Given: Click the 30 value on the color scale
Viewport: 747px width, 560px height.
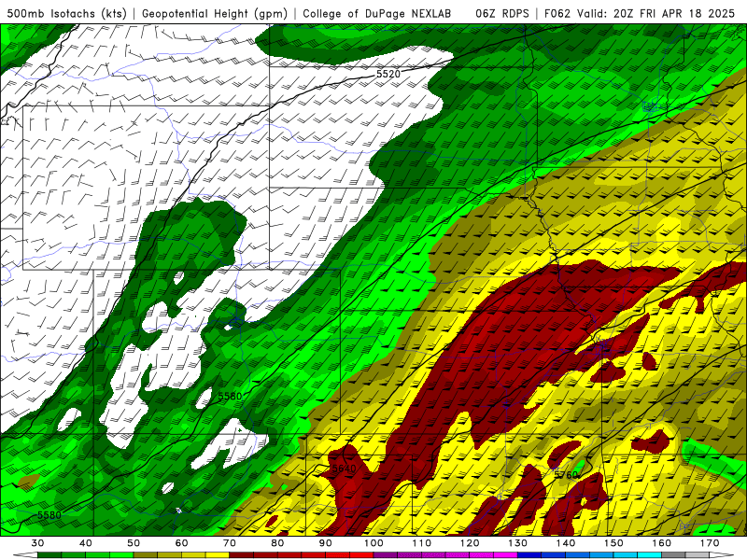Looking at the screenshot, I should (x=37, y=543).
